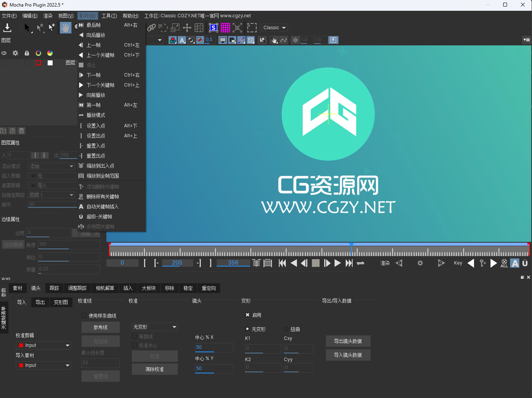Toggle the Überkey Ü button in transport bar

click(x=525, y=263)
